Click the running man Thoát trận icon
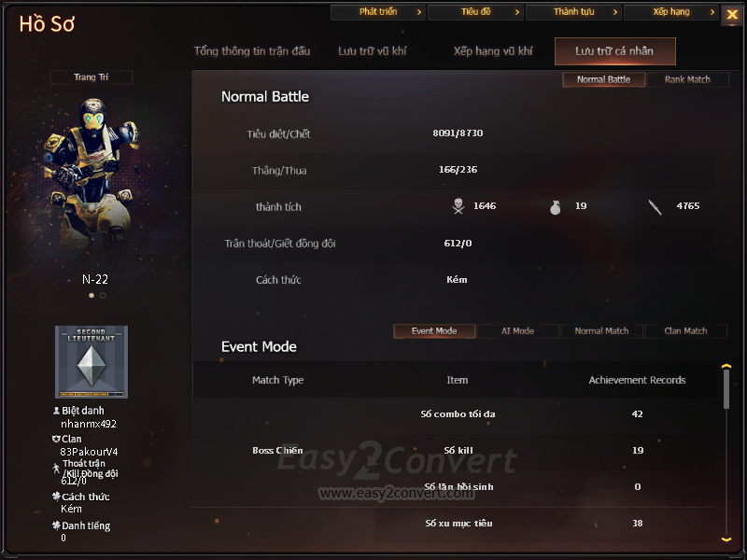Screen dimensions: 747x560 pyautogui.click(x=56, y=469)
